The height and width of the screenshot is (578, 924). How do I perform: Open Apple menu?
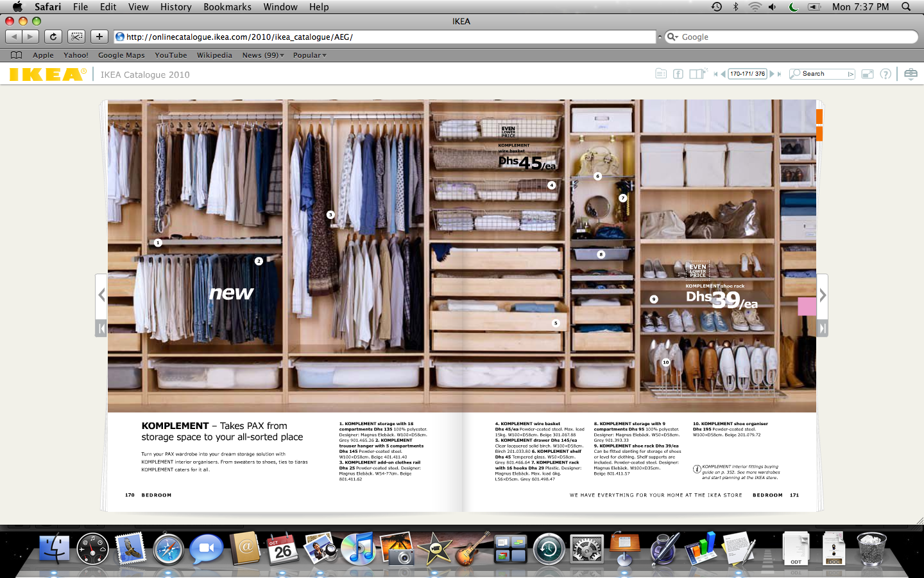click(x=17, y=6)
